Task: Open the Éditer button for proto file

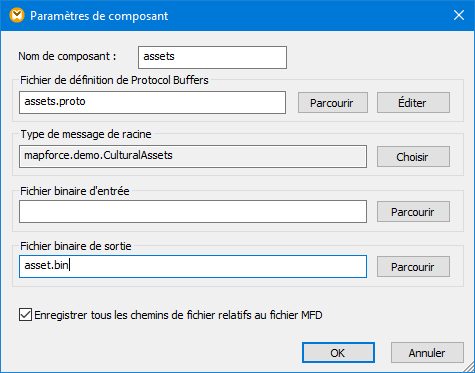Action: (413, 103)
